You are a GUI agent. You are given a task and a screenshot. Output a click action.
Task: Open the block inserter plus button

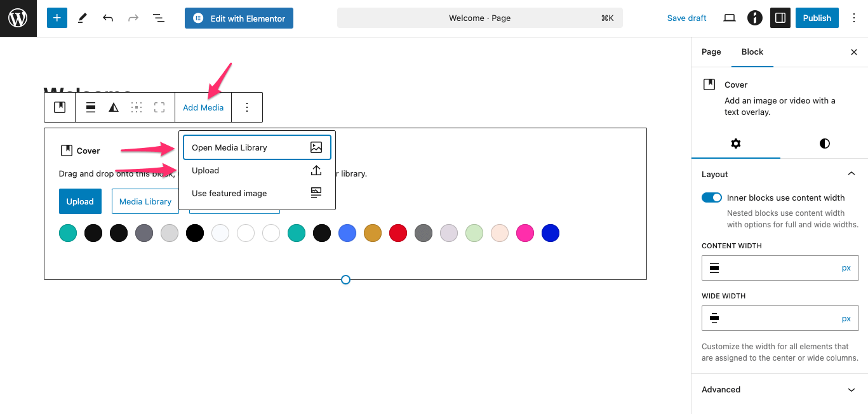pyautogui.click(x=57, y=18)
